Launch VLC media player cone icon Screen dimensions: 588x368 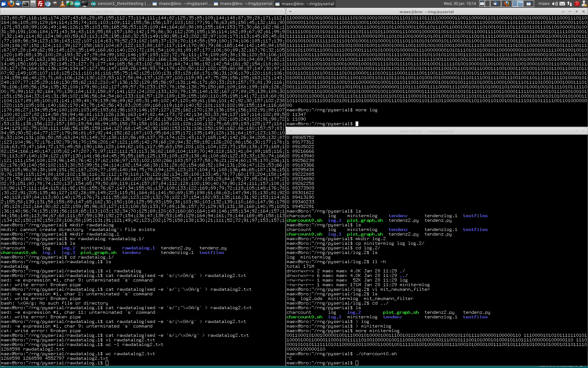coord(62,4)
